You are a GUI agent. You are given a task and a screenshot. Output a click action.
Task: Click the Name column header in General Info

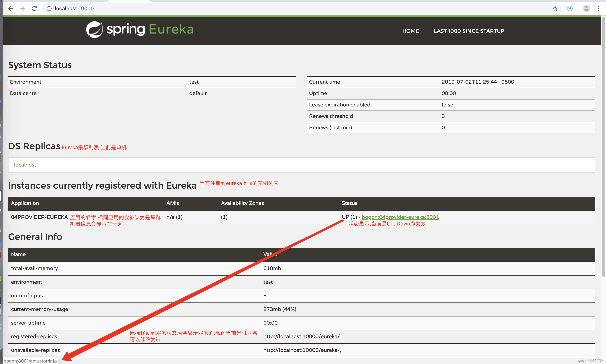18,254
